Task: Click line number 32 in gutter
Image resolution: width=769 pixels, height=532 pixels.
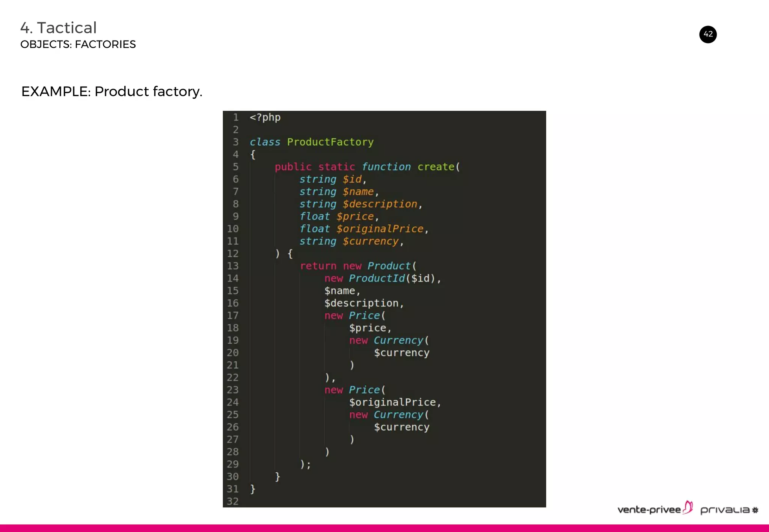Action: pyautogui.click(x=232, y=501)
